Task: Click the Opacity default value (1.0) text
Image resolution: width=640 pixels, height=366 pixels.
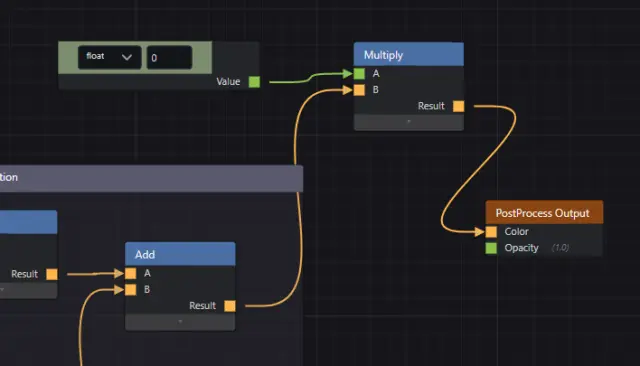Action: tap(560, 248)
